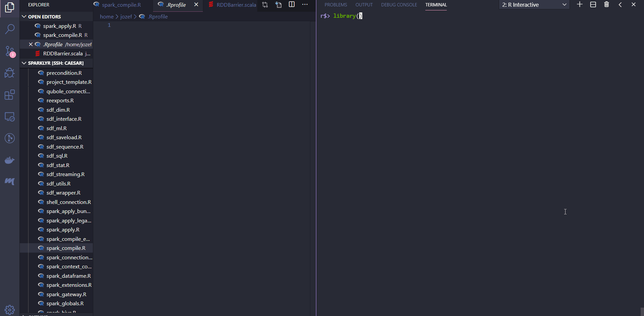Screen dimensions: 644x316
Task: Select the PROBLEMS panel tab
Action: [x=335, y=4]
